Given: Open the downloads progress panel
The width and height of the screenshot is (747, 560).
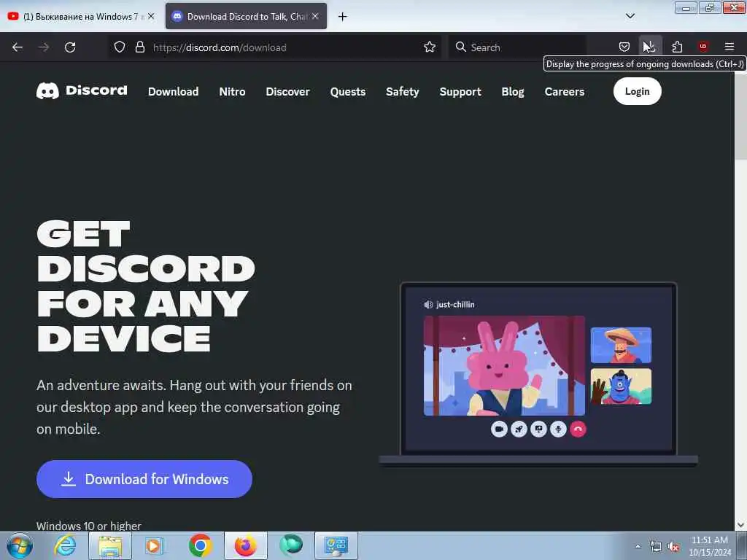Looking at the screenshot, I should click(x=650, y=47).
